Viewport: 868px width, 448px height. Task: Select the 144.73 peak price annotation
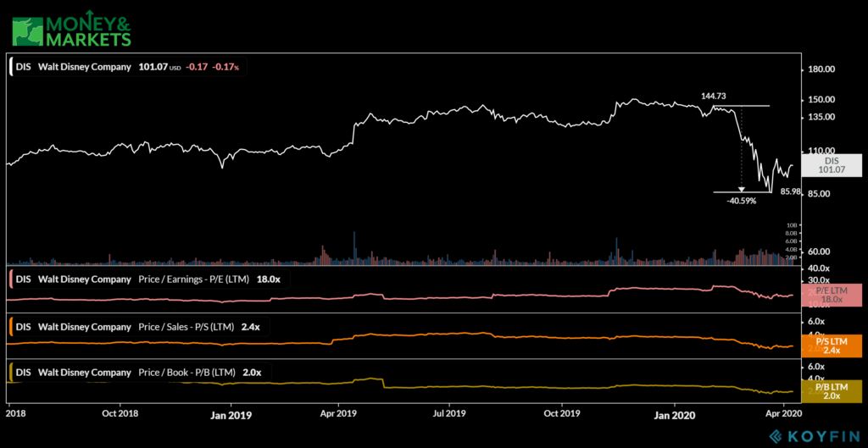715,98
